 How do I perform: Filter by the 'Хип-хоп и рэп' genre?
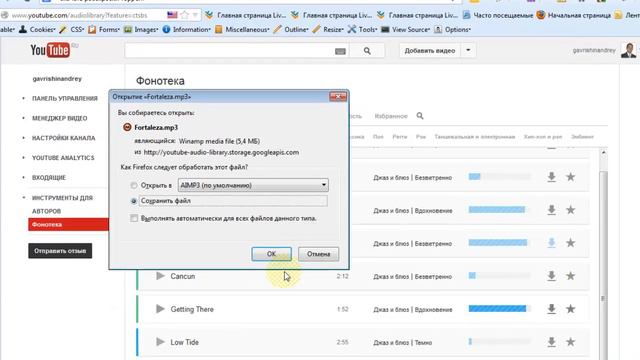(x=543, y=137)
